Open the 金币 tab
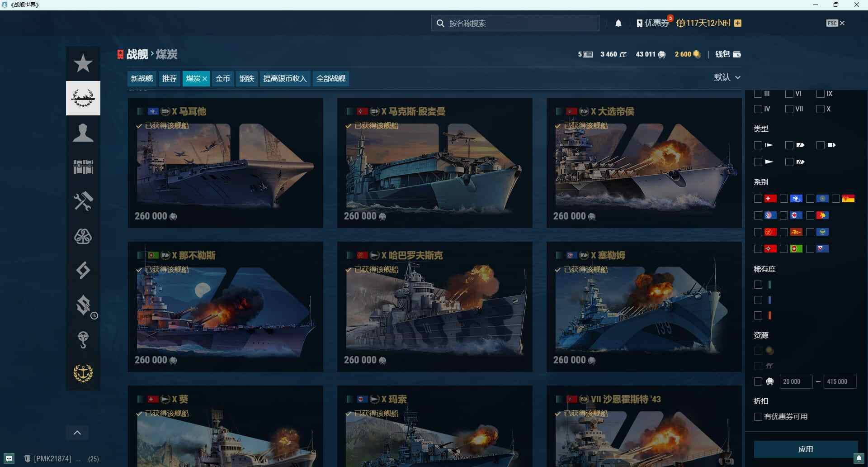Viewport: 868px width, 467px height. click(x=223, y=79)
